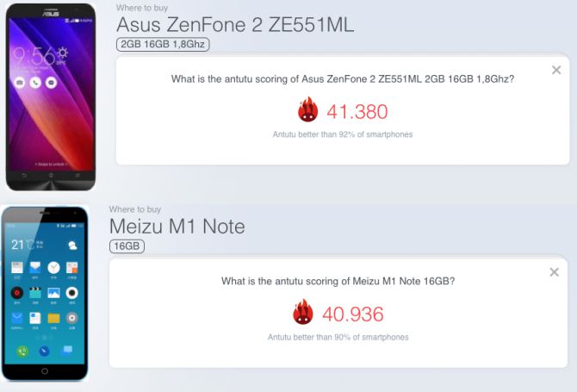Image resolution: width=577 pixels, height=392 pixels.
Task: Tap the white clock app icon on the Meizu screen
Action: pos(53,268)
